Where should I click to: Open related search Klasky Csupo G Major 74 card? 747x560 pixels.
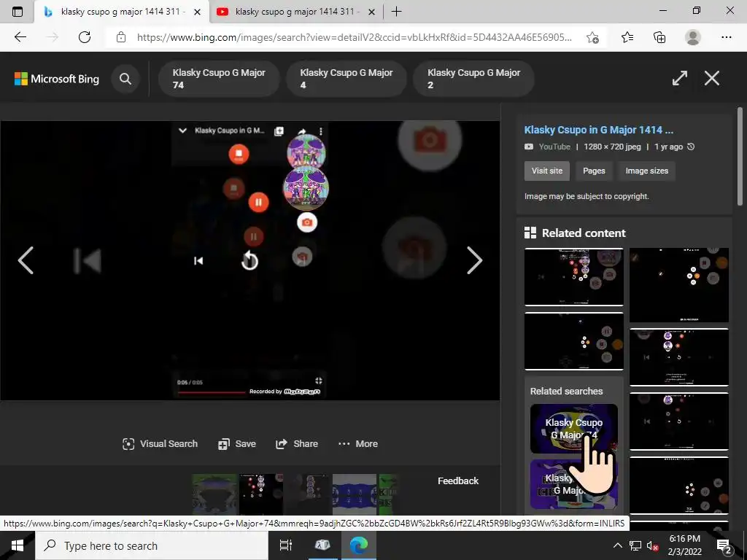(573, 429)
